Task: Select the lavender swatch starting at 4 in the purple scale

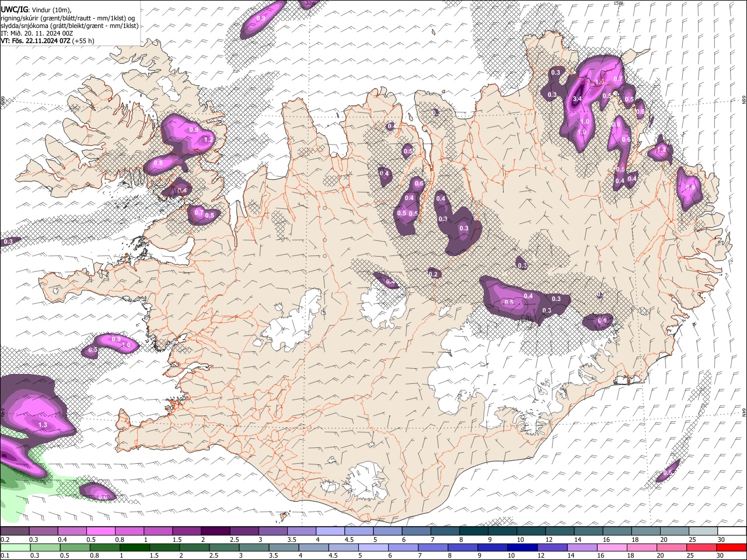Action: pyautogui.click(x=329, y=531)
